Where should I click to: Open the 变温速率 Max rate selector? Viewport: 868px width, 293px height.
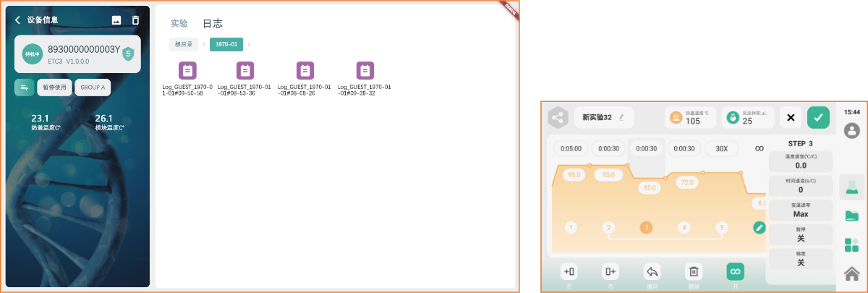(800, 210)
